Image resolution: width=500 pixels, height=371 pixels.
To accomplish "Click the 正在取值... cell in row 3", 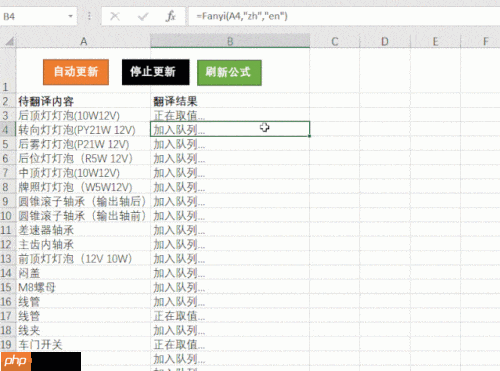I will pyautogui.click(x=230, y=115).
